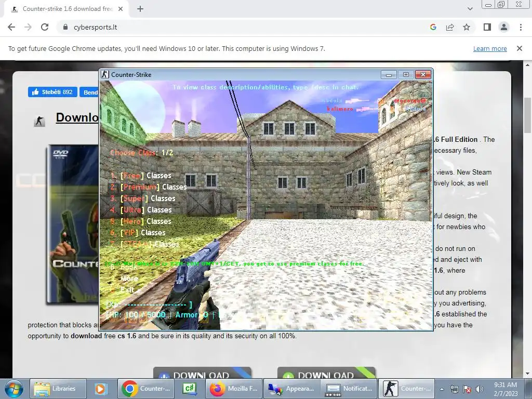Open the C# application in the taskbar
532x399 pixels.
[x=190, y=389]
